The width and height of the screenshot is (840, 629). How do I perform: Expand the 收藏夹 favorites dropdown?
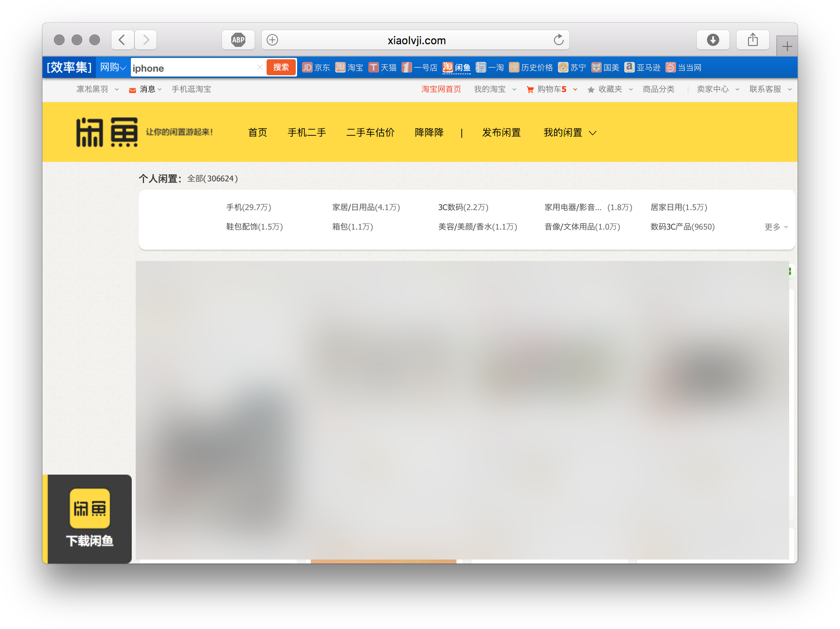point(610,89)
